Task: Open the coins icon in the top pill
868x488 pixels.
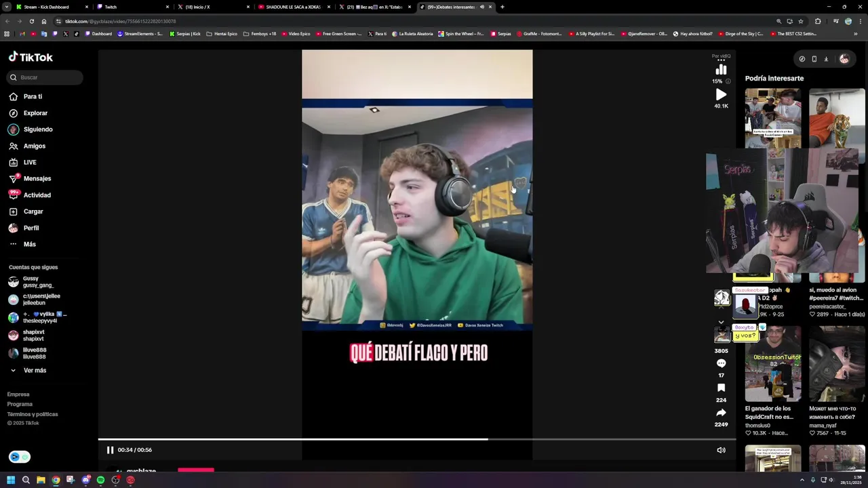Action: click(x=802, y=59)
